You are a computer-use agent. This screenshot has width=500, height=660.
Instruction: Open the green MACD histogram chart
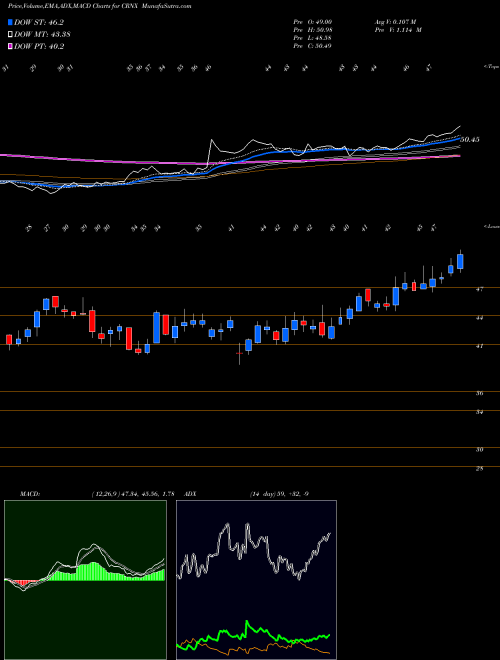pyautogui.click(x=85, y=580)
